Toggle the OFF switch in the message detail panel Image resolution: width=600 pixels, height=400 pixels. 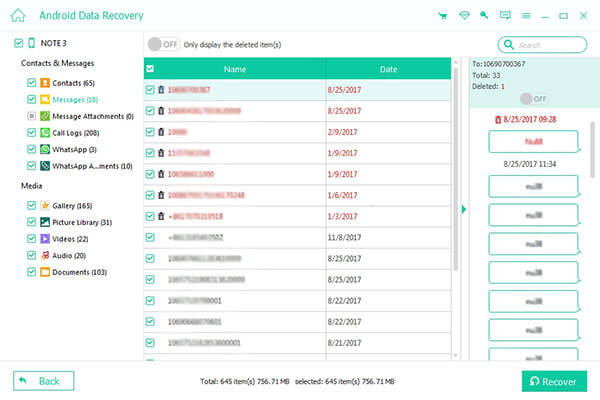pos(533,99)
